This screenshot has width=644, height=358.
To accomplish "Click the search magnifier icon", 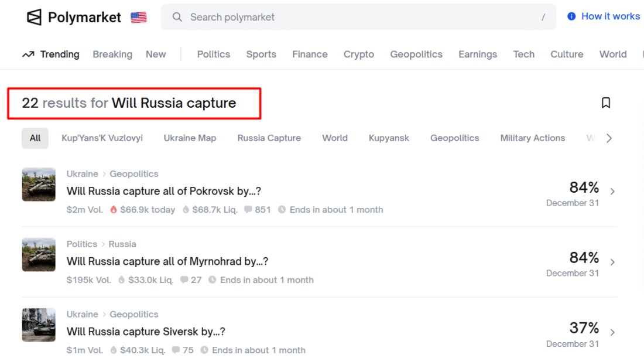I will pos(177,17).
